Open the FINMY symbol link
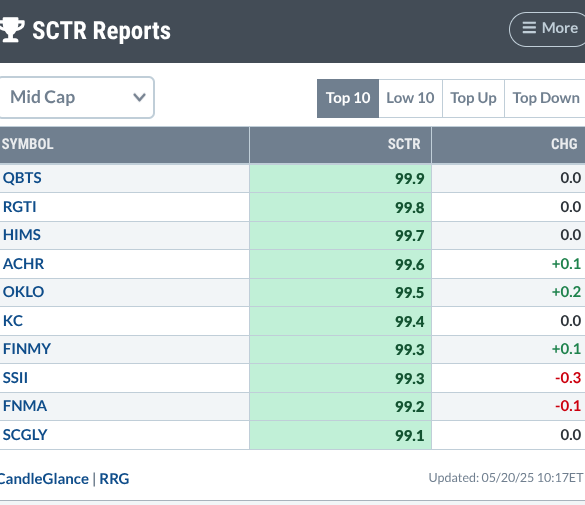This screenshot has width=585, height=505. point(27,349)
